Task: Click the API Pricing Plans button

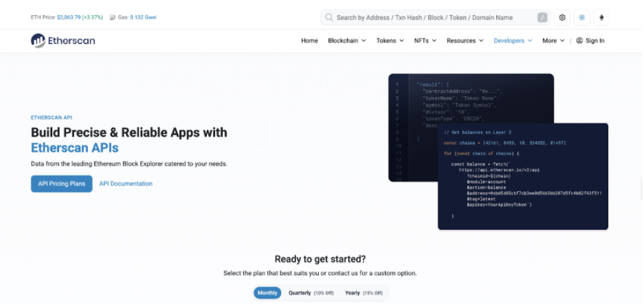Action: point(62,184)
